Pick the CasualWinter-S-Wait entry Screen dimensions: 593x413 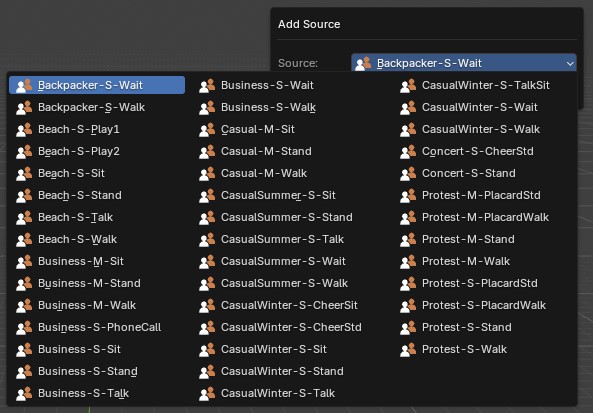click(485, 107)
